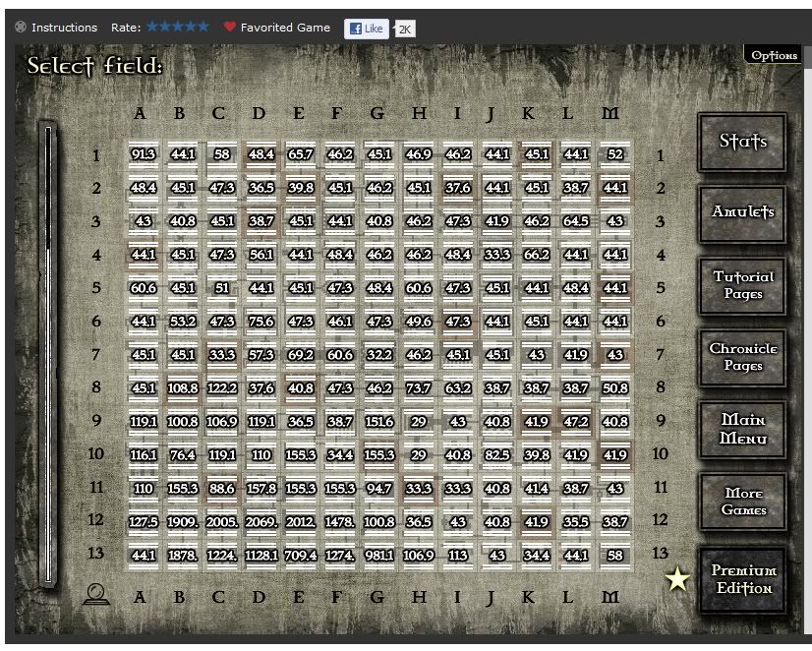Click the red Favorited Game heart

[230, 27]
